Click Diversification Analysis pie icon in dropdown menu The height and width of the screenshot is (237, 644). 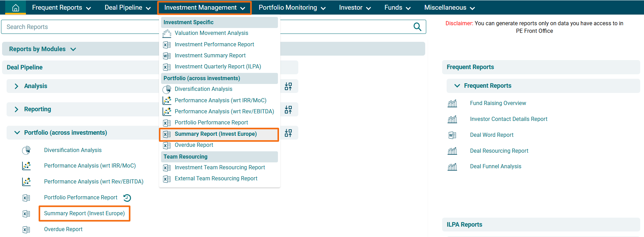[x=167, y=89]
